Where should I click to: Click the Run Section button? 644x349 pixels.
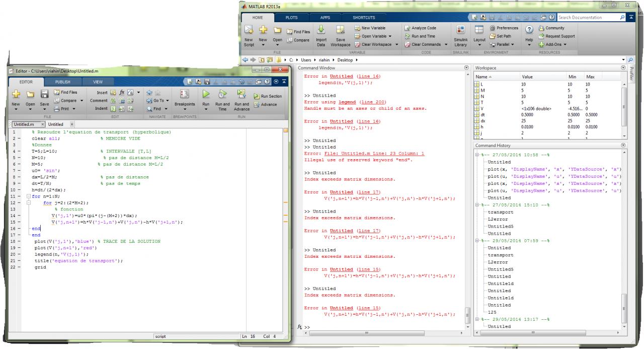tap(268, 96)
